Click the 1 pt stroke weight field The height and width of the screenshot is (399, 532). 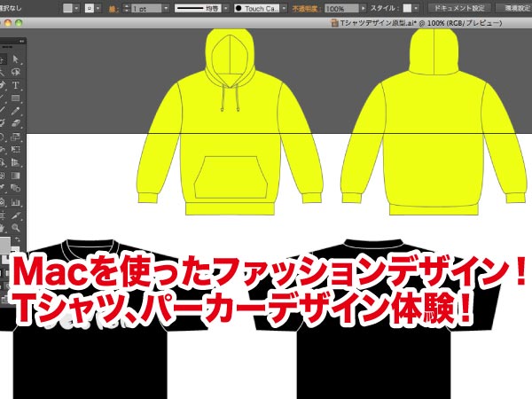point(146,9)
